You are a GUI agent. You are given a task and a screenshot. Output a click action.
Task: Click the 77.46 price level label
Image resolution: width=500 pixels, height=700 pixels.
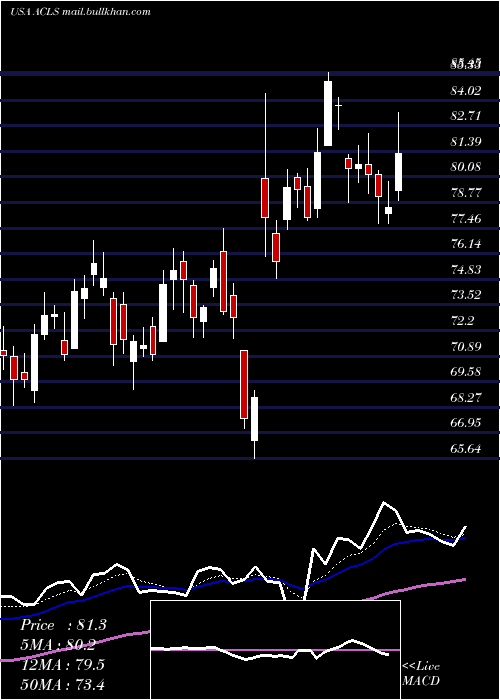click(x=466, y=219)
